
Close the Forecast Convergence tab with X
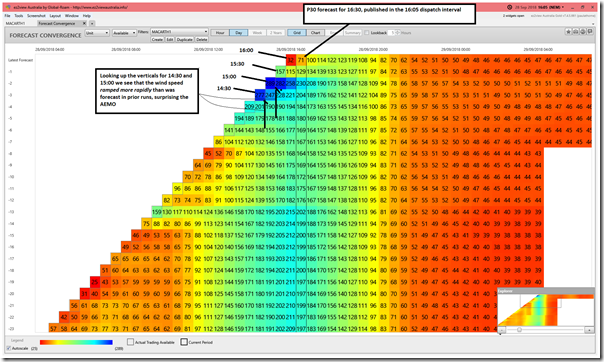pyautogui.click(x=84, y=23)
